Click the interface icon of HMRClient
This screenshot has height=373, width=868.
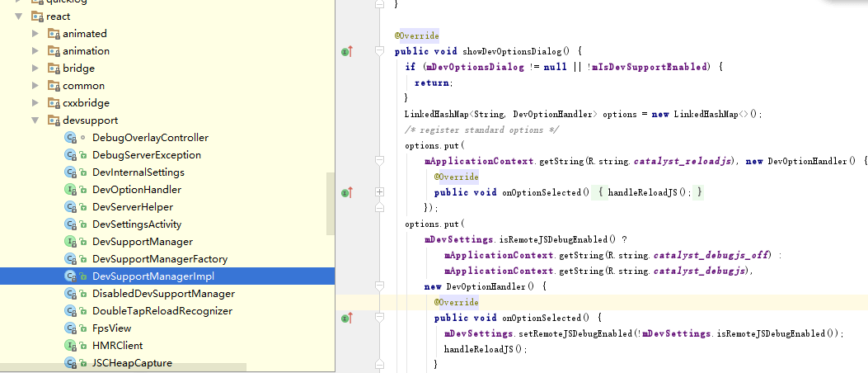tap(70, 345)
